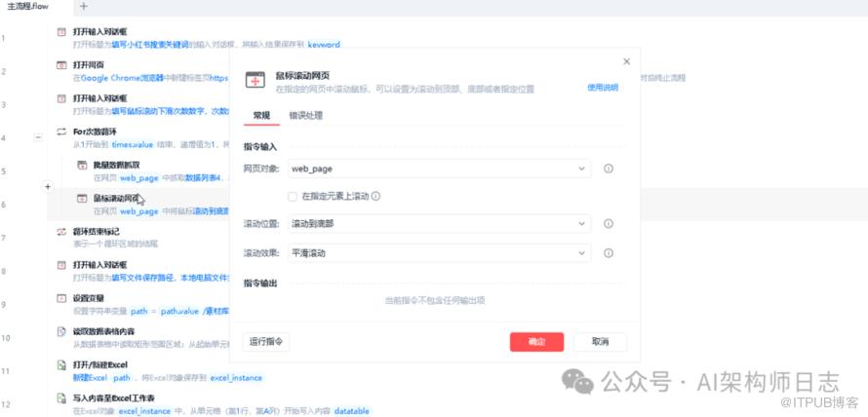This screenshot has width=868, height=417.
Task: Open the 网页对象 web_page dropdown
Action: coord(439,169)
